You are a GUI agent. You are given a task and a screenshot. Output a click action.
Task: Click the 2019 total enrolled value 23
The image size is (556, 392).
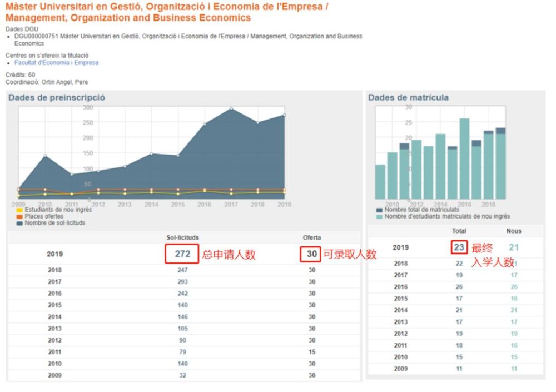(459, 247)
